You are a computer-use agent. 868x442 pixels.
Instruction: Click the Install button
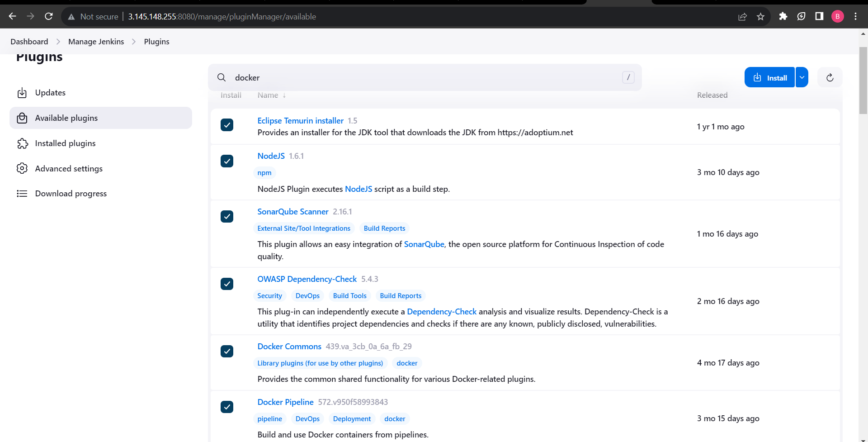pos(769,77)
